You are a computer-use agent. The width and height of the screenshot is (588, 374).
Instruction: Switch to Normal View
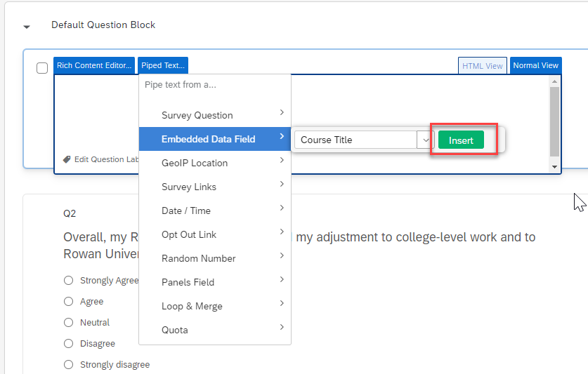tap(535, 65)
